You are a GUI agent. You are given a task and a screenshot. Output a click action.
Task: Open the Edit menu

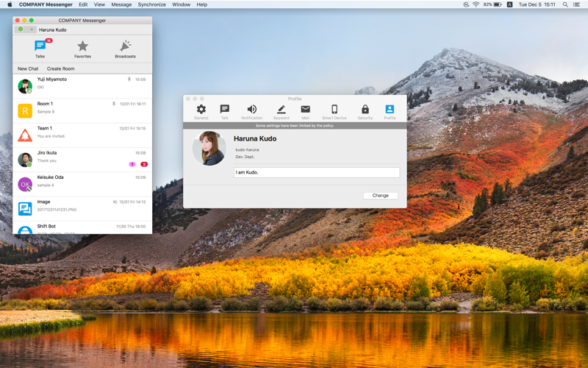coord(83,4)
